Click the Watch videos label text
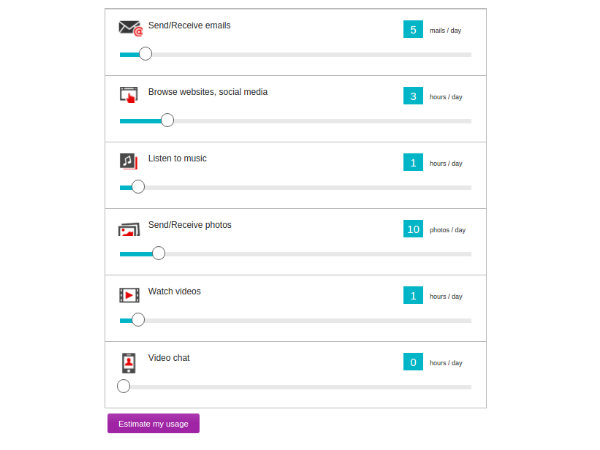The width and height of the screenshot is (600, 450). click(174, 291)
